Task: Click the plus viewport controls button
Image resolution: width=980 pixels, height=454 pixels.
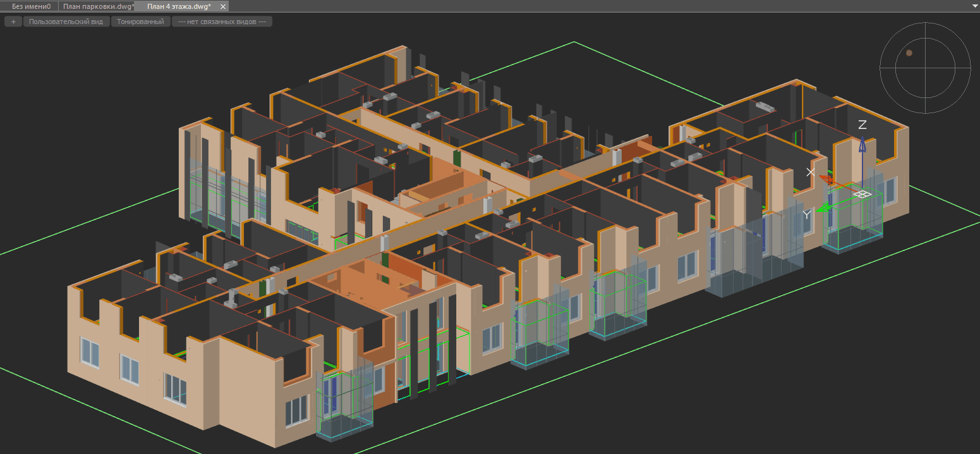Action: pyautogui.click(x=13, y=21)
